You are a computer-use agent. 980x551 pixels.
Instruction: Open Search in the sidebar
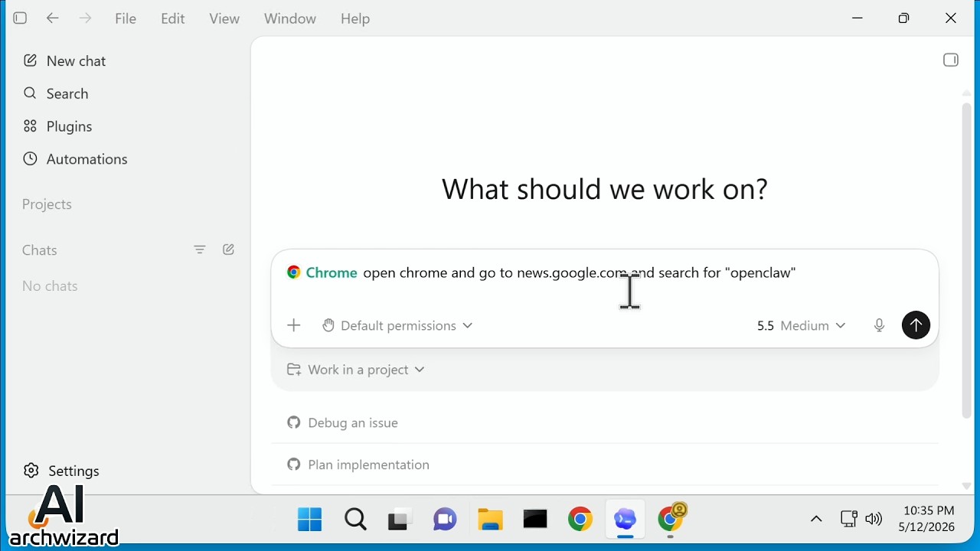[56, 93]
